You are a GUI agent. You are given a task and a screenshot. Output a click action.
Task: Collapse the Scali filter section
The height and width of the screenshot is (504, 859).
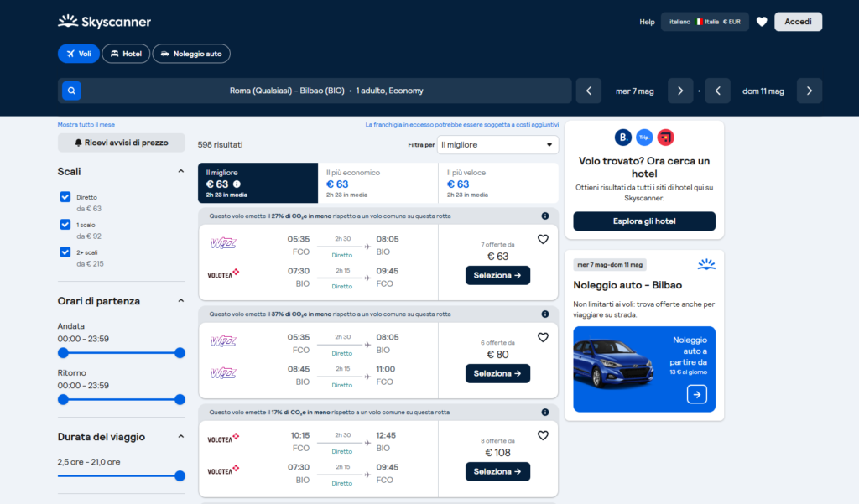[181, 171]
